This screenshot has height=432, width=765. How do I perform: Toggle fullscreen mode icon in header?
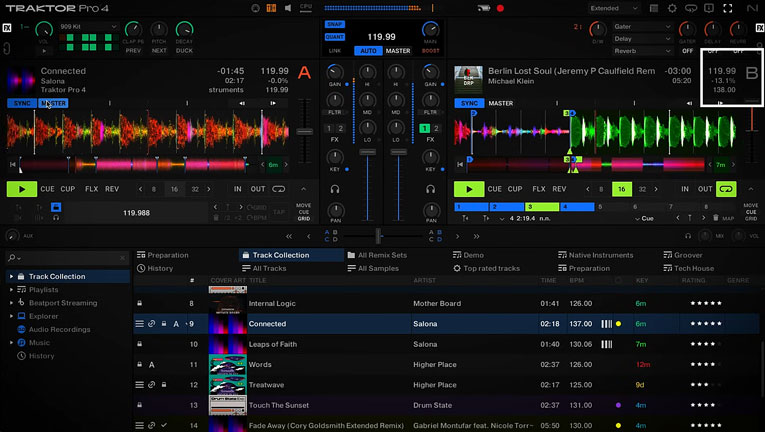point(727,8)
